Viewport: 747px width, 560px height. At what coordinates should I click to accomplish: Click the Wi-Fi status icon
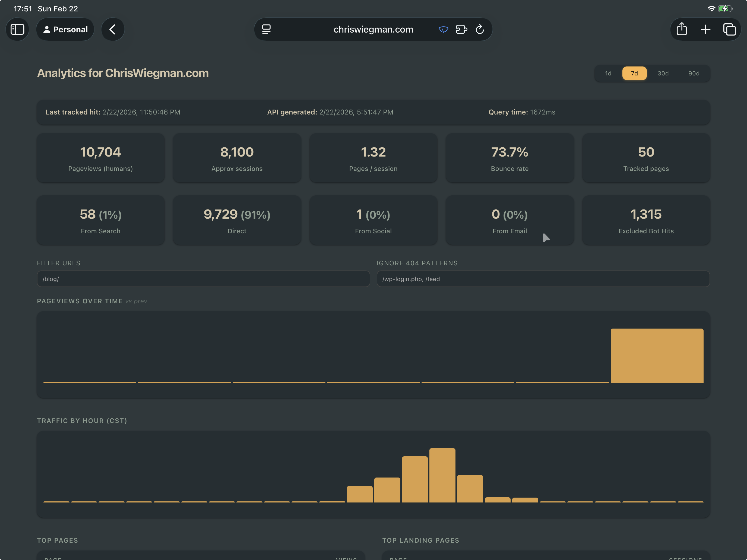coord(711,9)
